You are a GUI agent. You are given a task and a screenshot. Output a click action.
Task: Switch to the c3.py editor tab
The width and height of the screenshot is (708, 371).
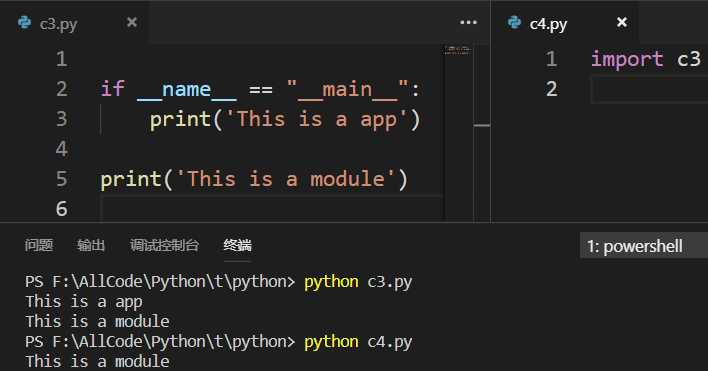click(x=75, y=23)
